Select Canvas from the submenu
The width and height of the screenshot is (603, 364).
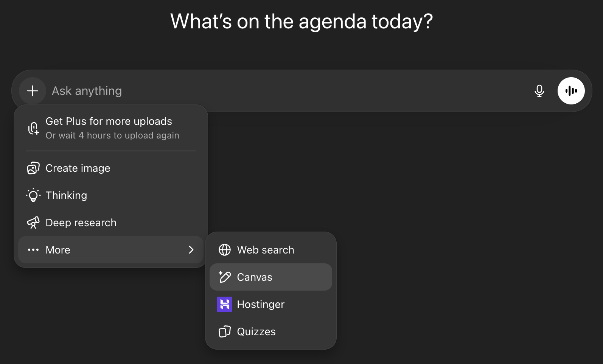[254, 277]
